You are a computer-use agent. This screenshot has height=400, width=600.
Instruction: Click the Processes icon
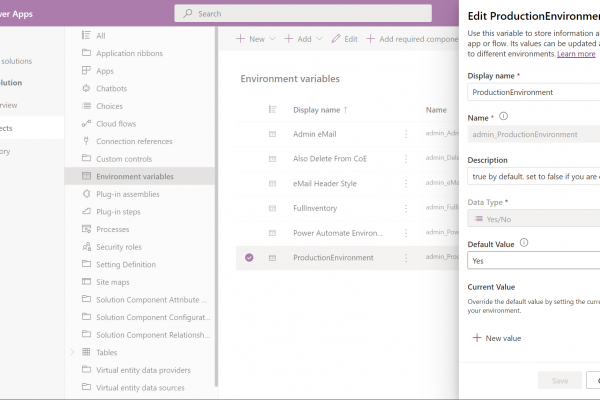tap(86, 229)
